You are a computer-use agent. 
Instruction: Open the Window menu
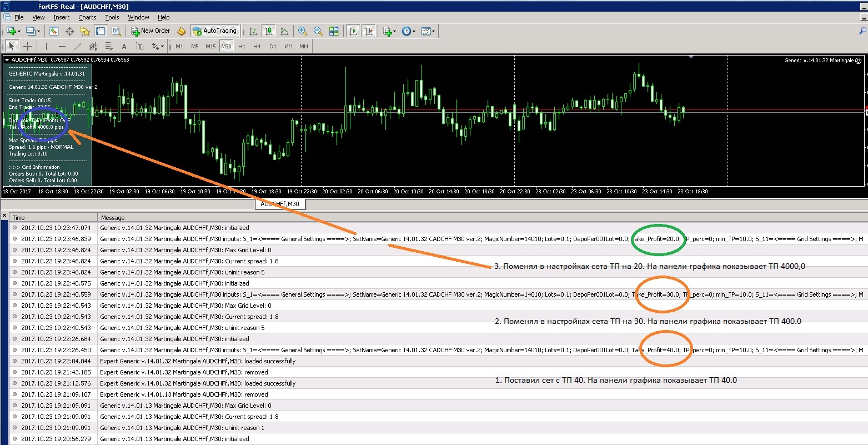(x=139, y=17)
